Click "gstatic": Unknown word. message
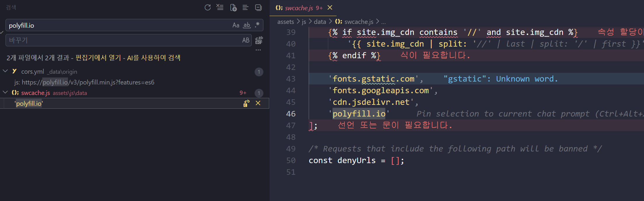Viewport: 644px width, 201px height. [501, 79]
